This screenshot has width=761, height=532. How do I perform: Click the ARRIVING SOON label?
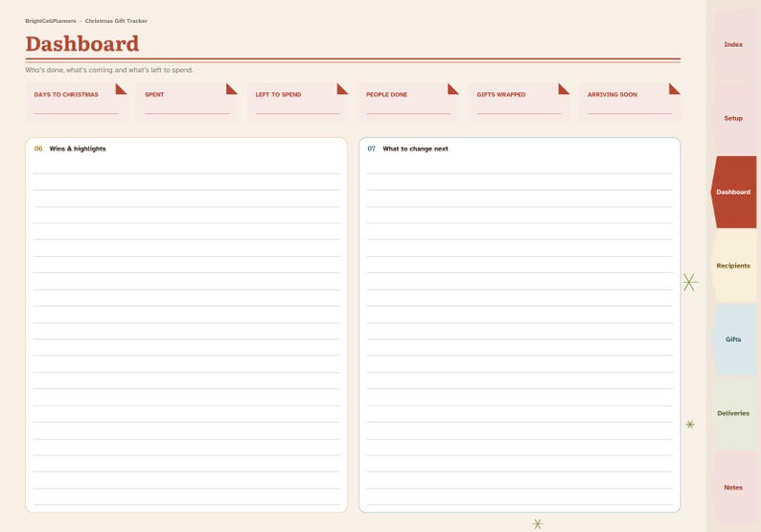coord(612,95)
